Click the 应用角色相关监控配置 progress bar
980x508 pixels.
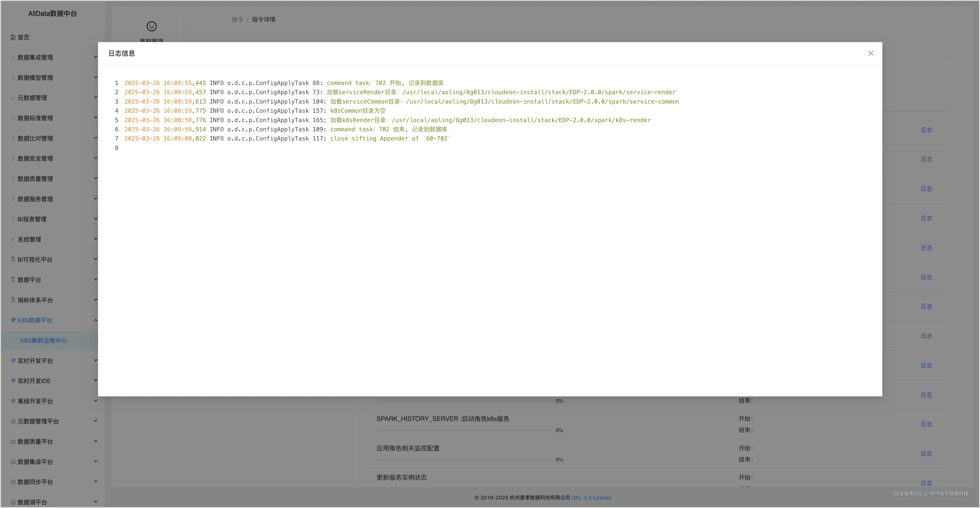[x=464, y=460]
